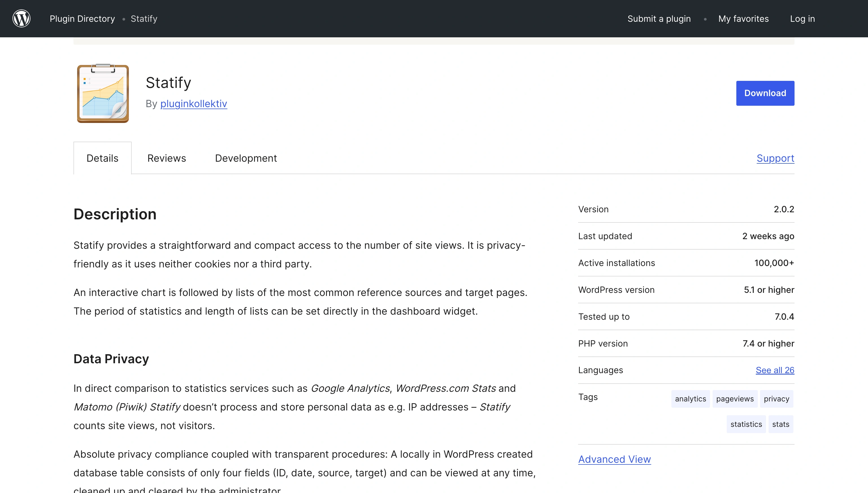The height and width of the screenshot is (493, 868).
Task: Open Submit a plugin page
Action: click(x=659, y=19)
